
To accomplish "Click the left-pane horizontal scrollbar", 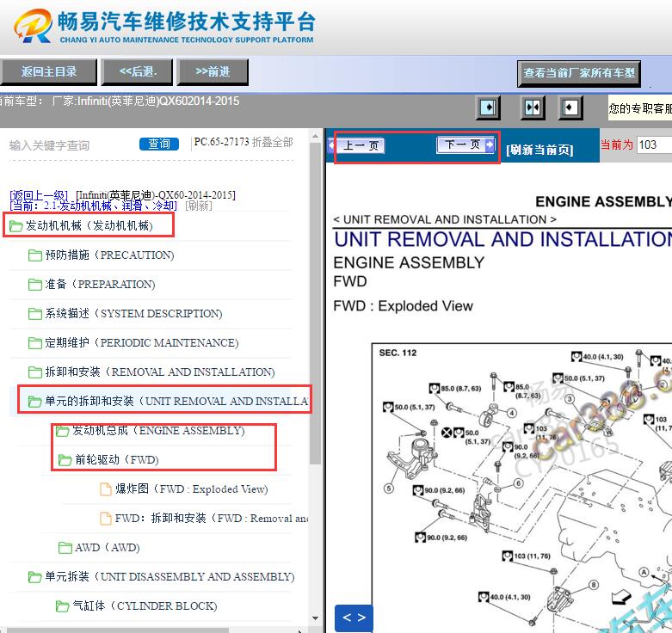I will tap(118, 630).
